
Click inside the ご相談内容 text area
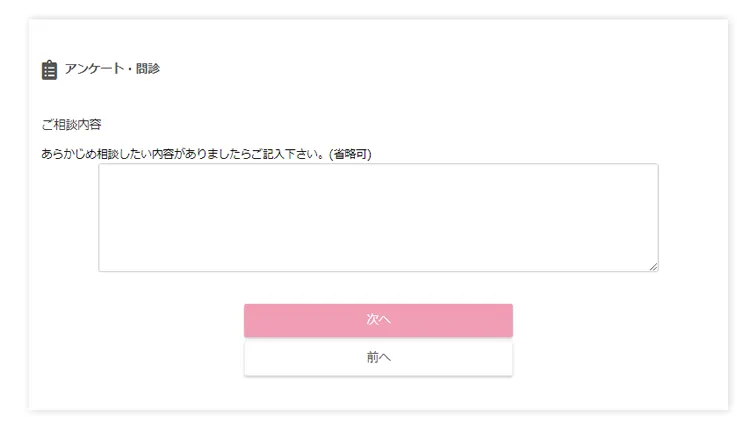click(378, 218)
